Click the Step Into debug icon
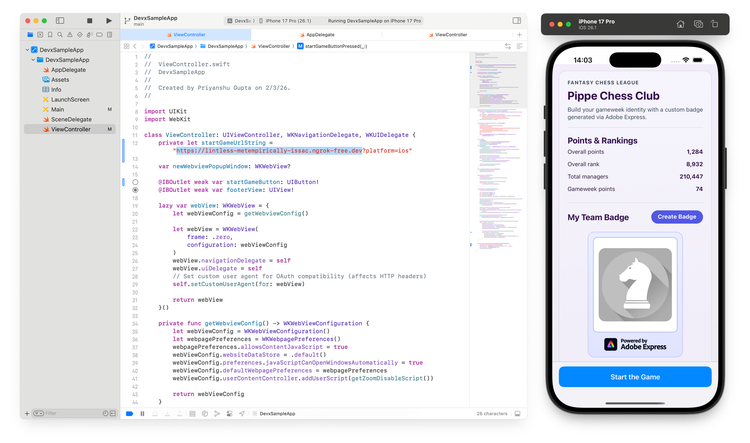The height and width of the screenshot is (443, 750). click(167, 414)
